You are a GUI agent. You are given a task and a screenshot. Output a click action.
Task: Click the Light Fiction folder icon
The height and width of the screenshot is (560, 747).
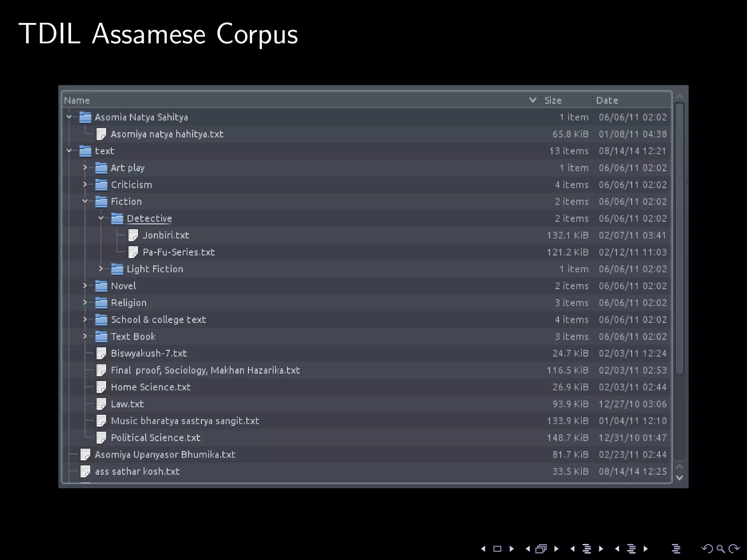click(x=117, y=269)
